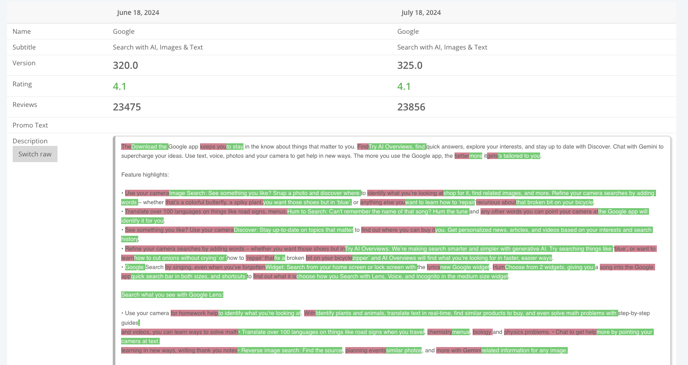Viewport: 688px width, 365px height.
Task: Click July rating value 4.1
Action: click(404, 86)
